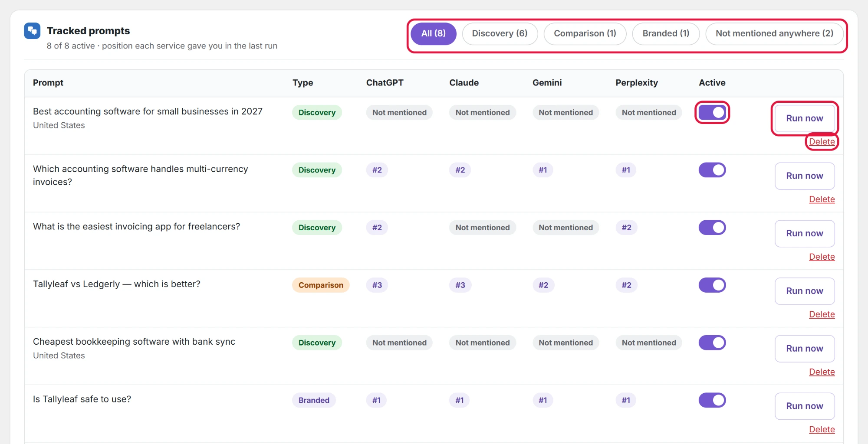Delete the multi-currency invoices prompt

(x=822, y=199)
